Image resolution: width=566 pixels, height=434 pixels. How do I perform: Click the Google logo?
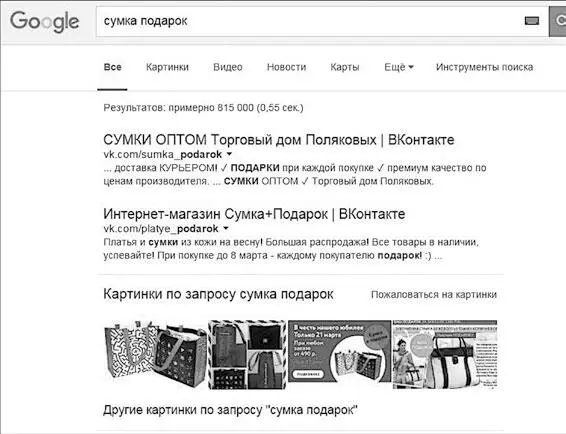click(44, 21)
